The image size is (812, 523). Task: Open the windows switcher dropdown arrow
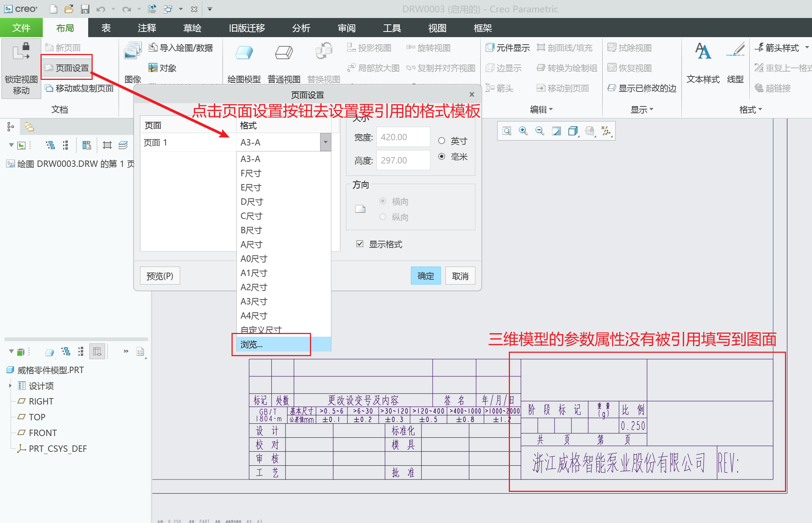180,9
